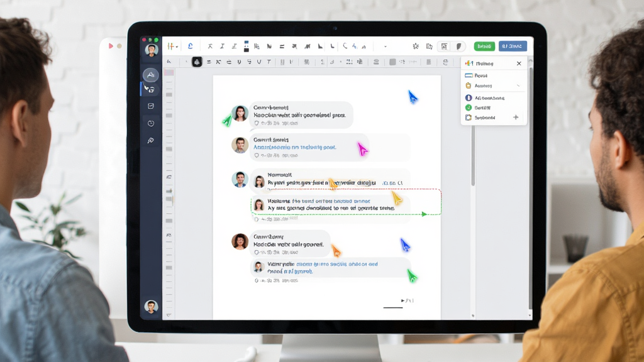Open the note icon in the left sidebar
Viewport: 644px width, 362px height.
pyautogui.click(x=151, y=106)
